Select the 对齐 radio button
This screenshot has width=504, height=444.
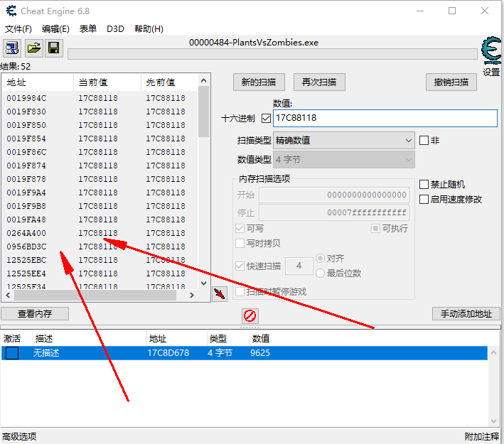coord(320,259)
